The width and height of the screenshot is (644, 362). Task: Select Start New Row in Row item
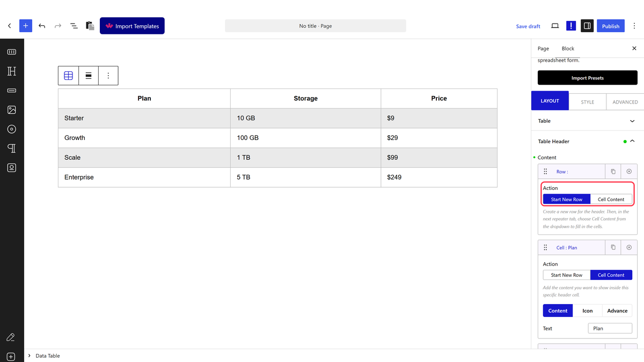click(x=567, y=199)
